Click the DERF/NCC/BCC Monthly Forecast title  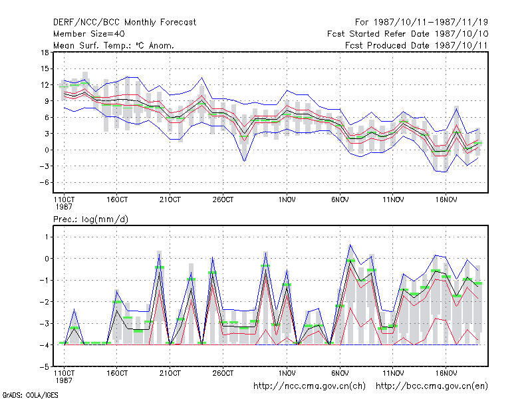click(x=124, y=23)
